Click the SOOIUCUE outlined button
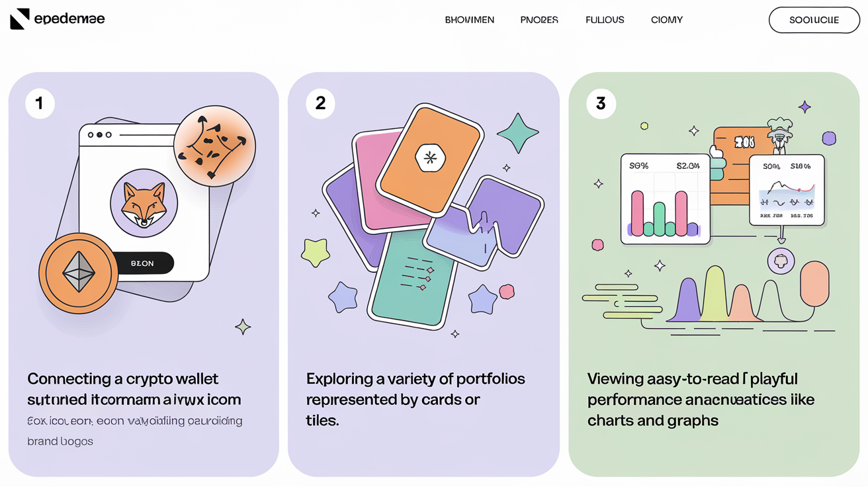This screenshot has width=868, height=487. tap(814, 20)
